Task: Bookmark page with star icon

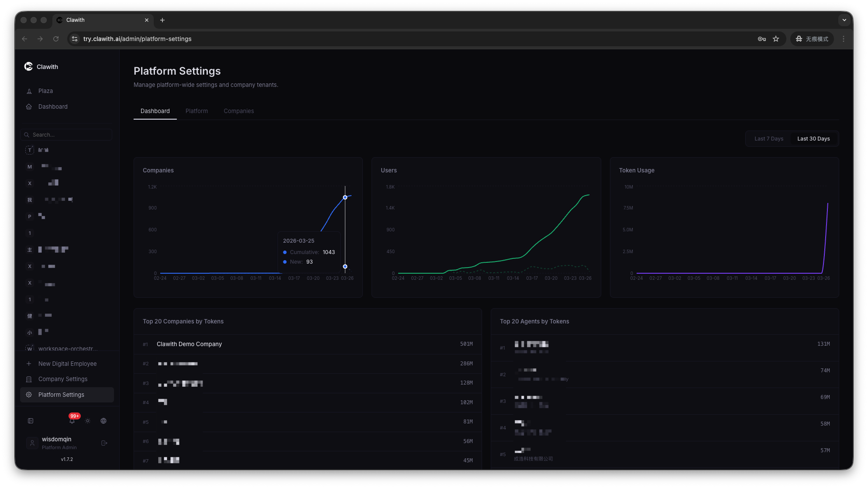Action: pos(776,39)
